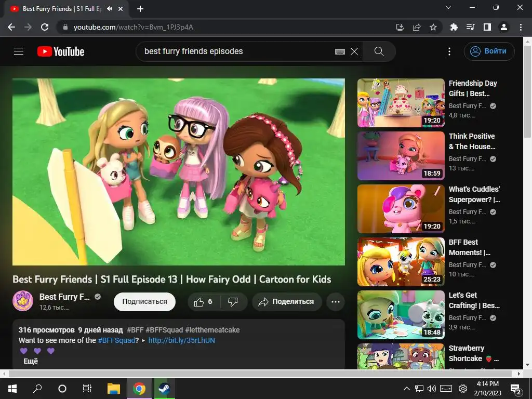Image resolution: width=532 pixels, height=399 pixels.
Task: Open the Chrome profile avatar icon
Action: (x=504, y=27)
